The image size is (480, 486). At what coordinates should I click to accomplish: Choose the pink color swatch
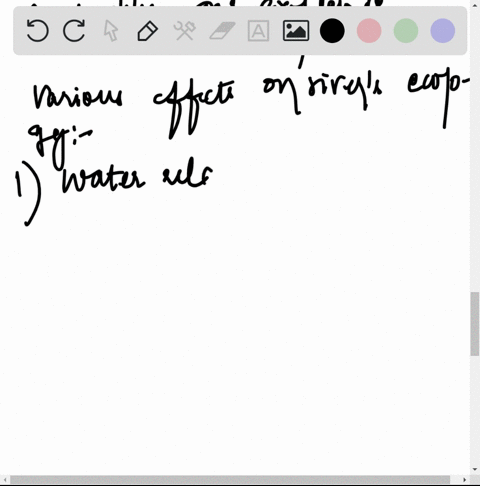point(369,31)
